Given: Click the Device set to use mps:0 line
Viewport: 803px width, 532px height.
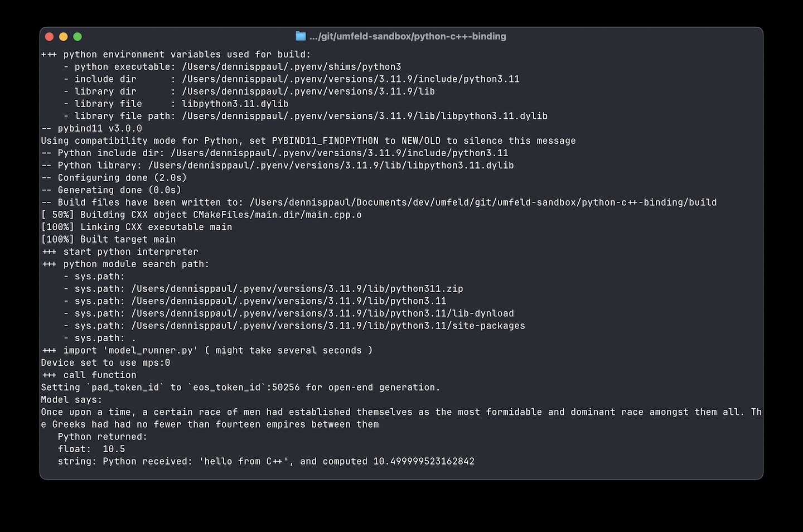Looking at the screenshot, I should [105, 362].
